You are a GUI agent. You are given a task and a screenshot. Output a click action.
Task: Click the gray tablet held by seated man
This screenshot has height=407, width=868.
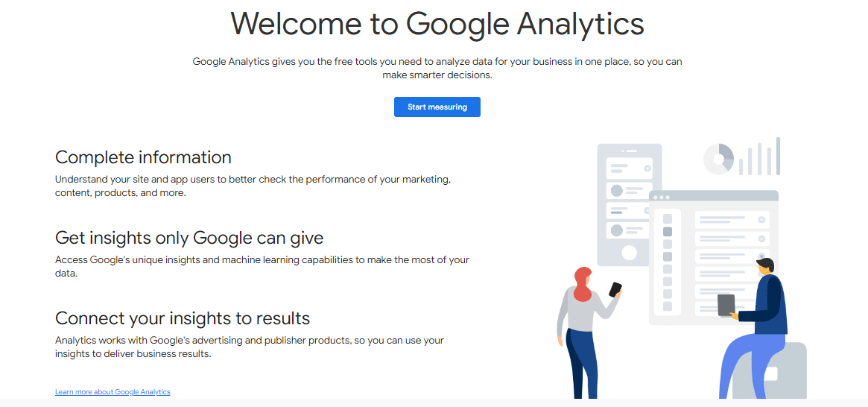[x=726, y=305]
